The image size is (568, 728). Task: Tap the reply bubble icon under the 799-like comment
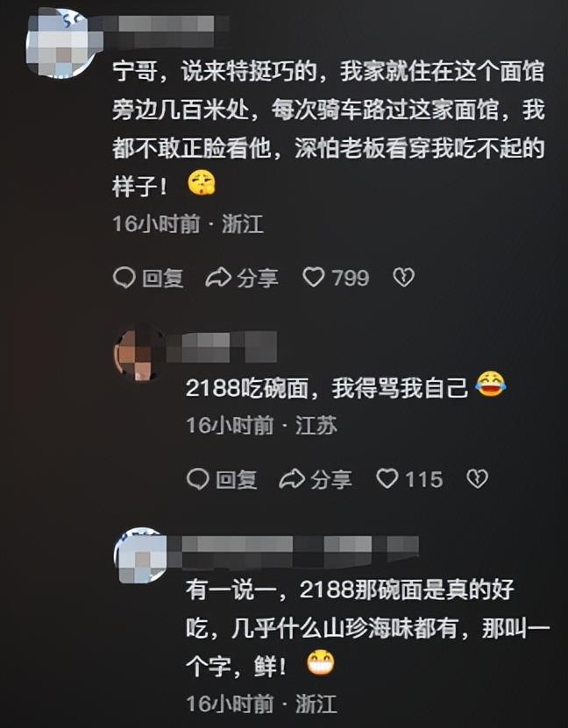[124, 278]
